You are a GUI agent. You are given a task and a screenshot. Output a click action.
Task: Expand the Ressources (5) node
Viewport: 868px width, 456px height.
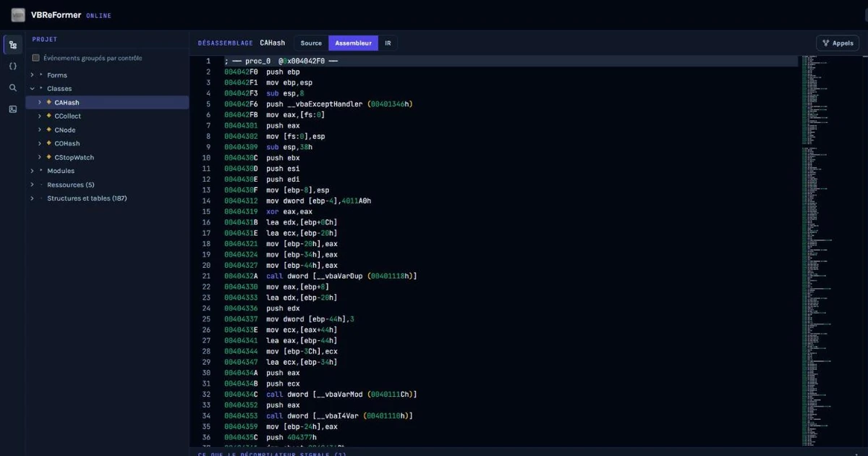click(x=32, y=185)
